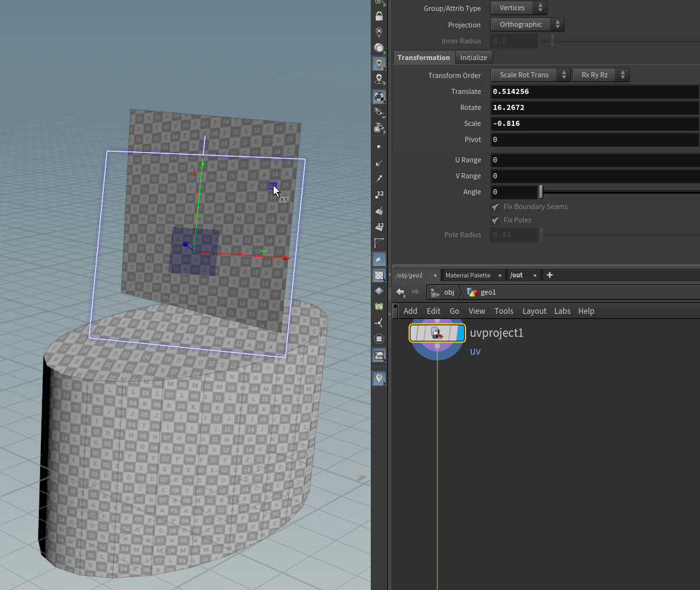This screenshot has width=700, height=590.
Task: Switch to the Material Palette tab
Action: (468, 276)
